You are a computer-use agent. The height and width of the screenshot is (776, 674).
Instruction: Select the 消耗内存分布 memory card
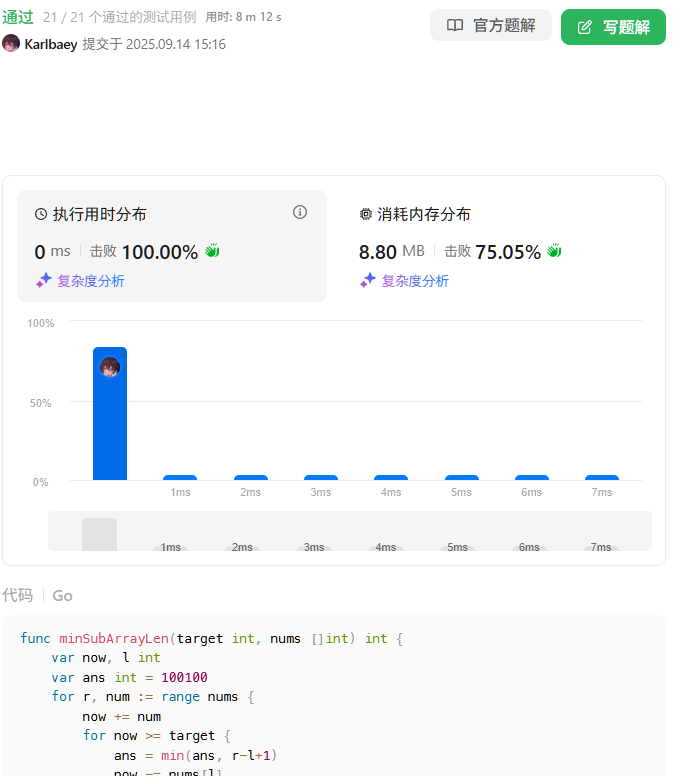point(495,246)
